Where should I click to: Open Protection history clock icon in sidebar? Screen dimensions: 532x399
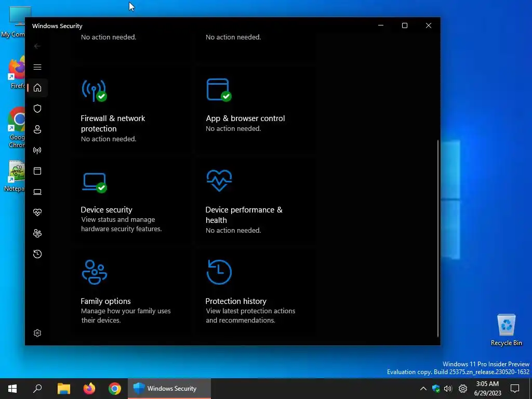[x=37, y=254]
